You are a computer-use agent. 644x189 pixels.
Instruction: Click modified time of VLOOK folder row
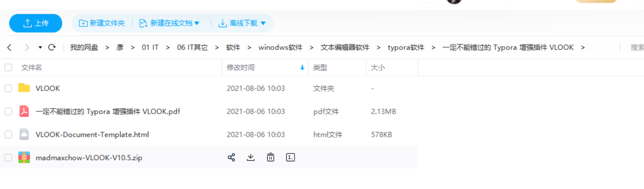pyautogui.click(x=256, y=88)
